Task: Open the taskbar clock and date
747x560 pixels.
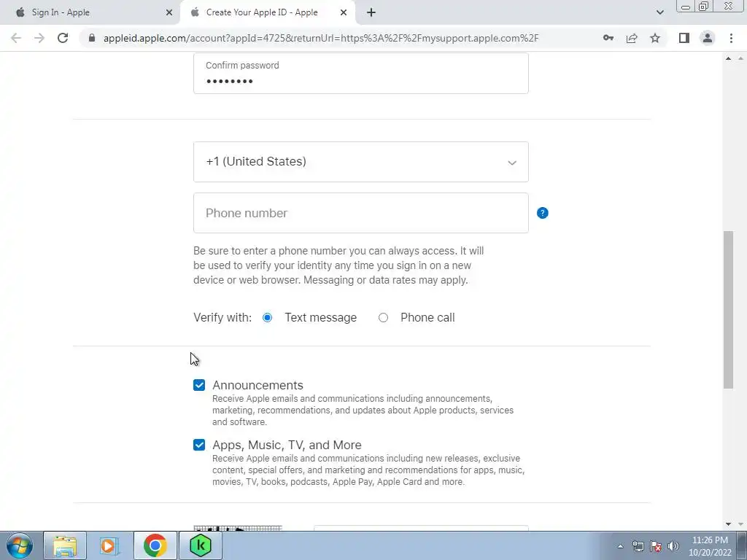Action: point(710,546)
